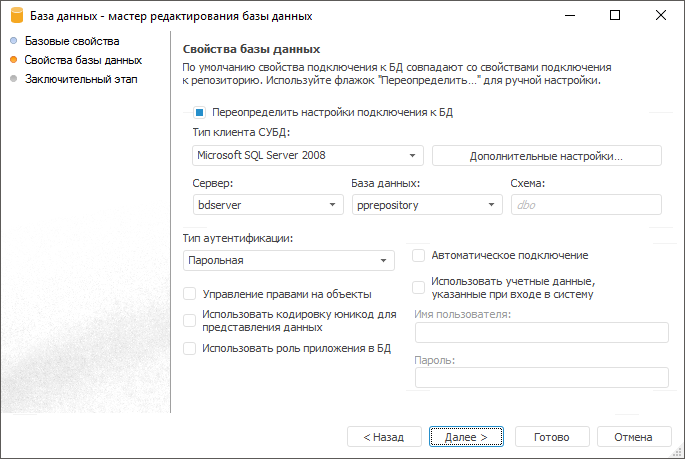Click the Готово button
Viewport: 685px width, 459px height.
pyautogui.click(x=551, y=437)
